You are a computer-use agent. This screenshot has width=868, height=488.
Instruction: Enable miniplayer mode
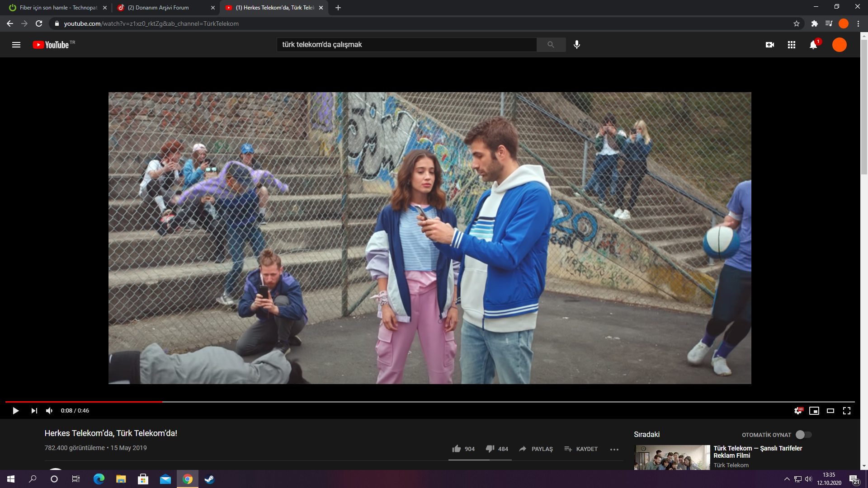(814, 411)
